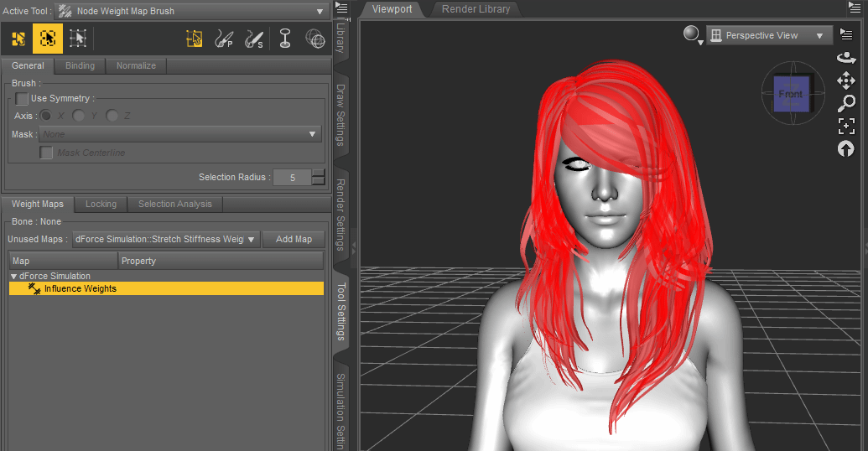Click the Selection Radius value field
The width and height of the screenshot is (868, 451).
(293, 178)
